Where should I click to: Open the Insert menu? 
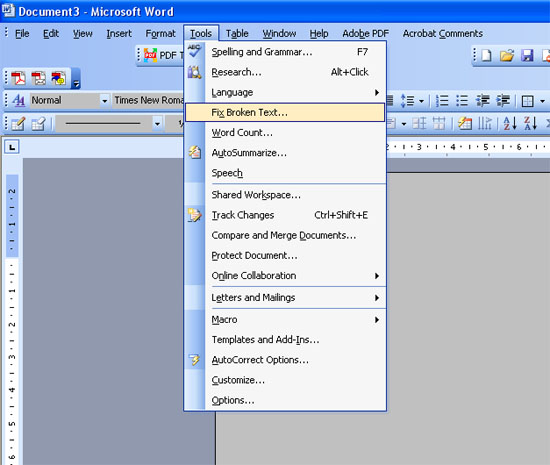point(119,34)
